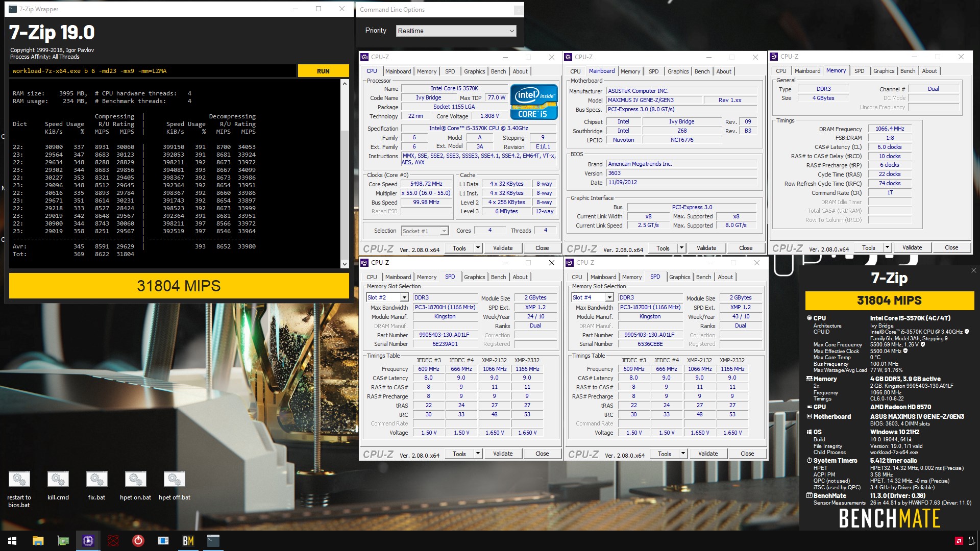Open the Mainboard tab in the Slot #4 SPD window
This screenshot has height=551, width=980.
(x=603, y=277)
